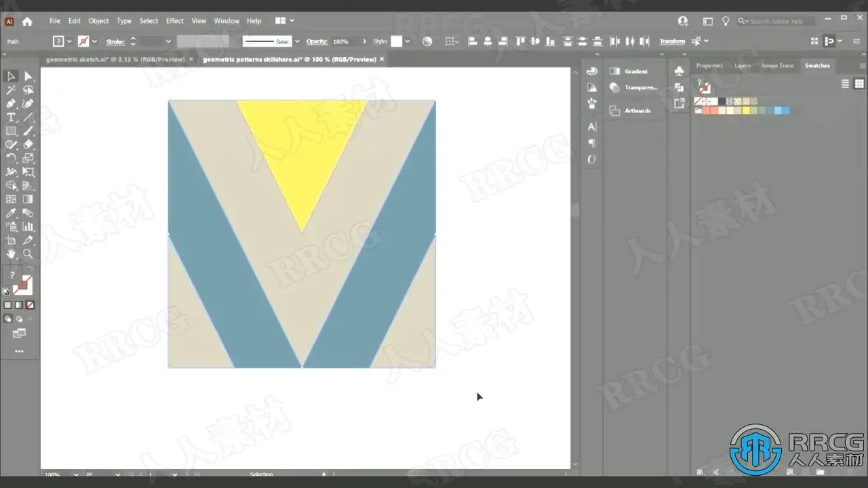Screen dimensions: 868x488
Task: Select the Shape Builder tool
Action: click(x=11, y=186)
